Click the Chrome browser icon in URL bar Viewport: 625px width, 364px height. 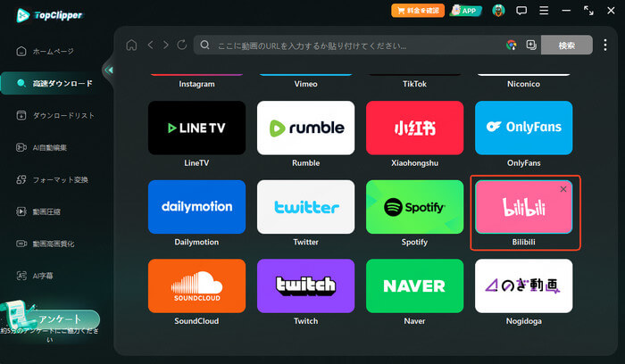(512, 45)
